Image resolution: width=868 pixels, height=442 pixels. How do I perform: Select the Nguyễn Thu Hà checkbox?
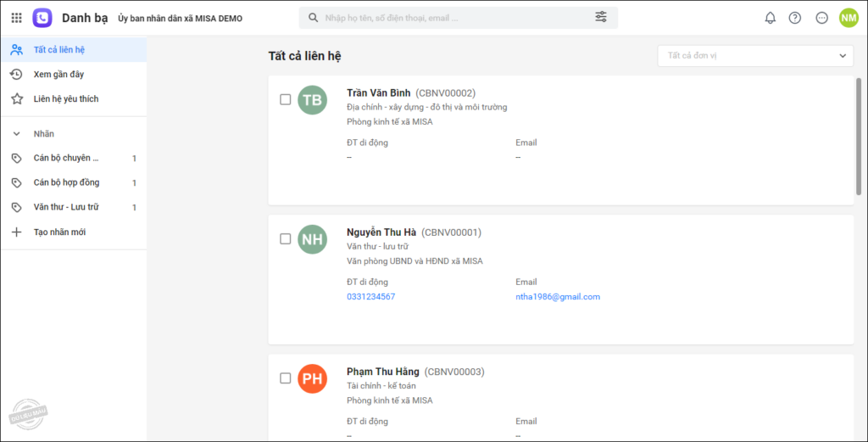coord(286,239)
